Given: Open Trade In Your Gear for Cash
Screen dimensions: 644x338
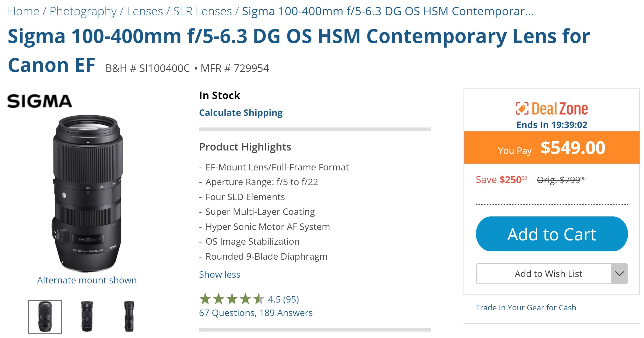Looking at the screenshot, I should [526, 307].
